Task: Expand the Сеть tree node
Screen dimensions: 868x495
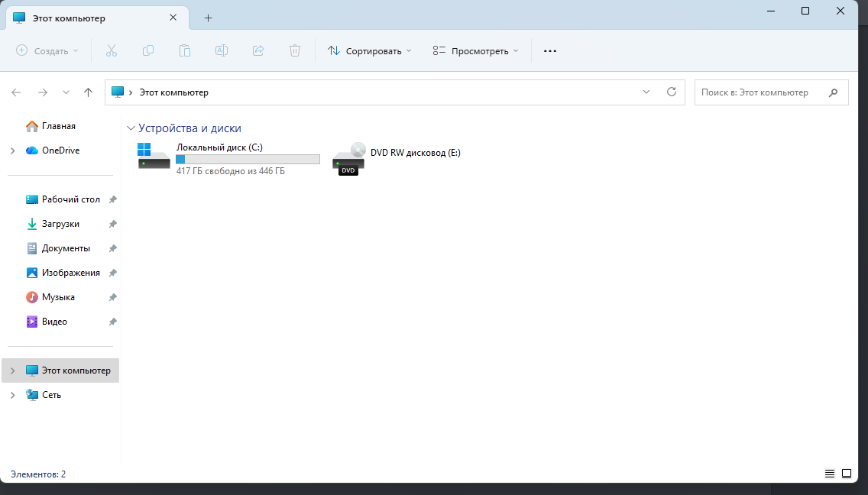Action: coord(13,395)
